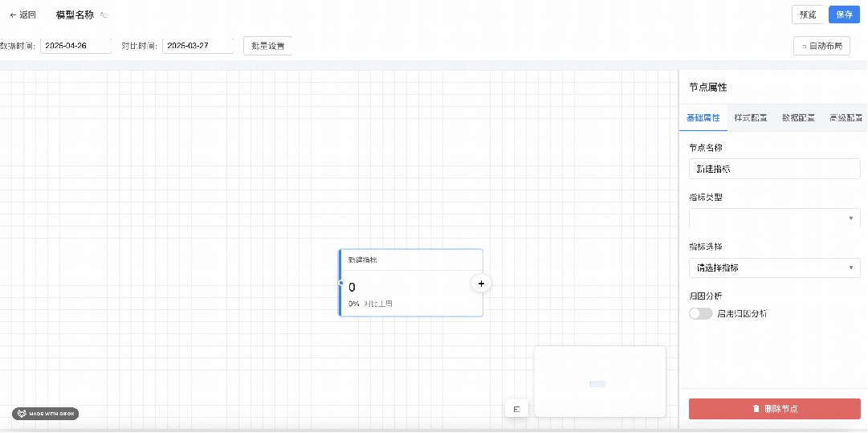Click the 批量设置 batch settings button
This screenshot has height=433, width=868.
pos(268,46)
